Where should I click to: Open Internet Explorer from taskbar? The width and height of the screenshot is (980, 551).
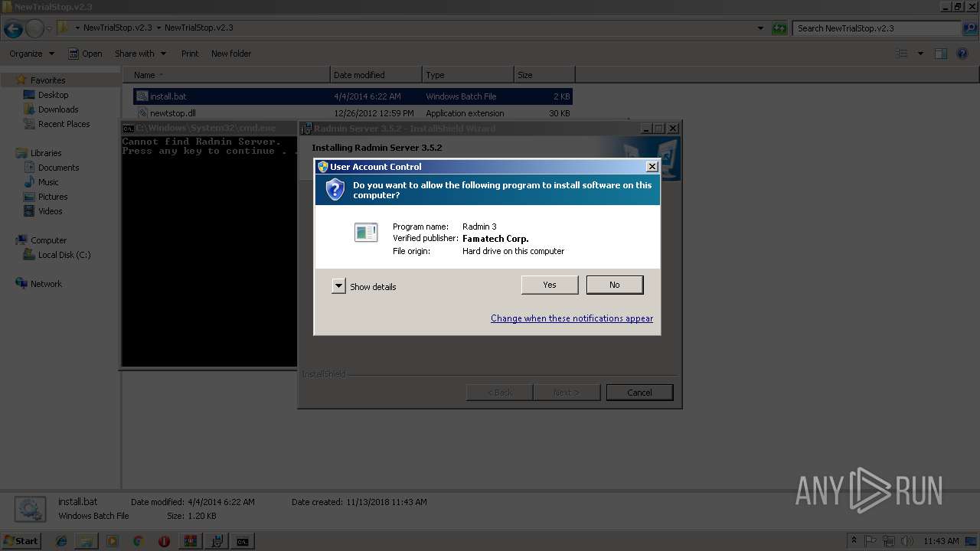click(61, 541)
